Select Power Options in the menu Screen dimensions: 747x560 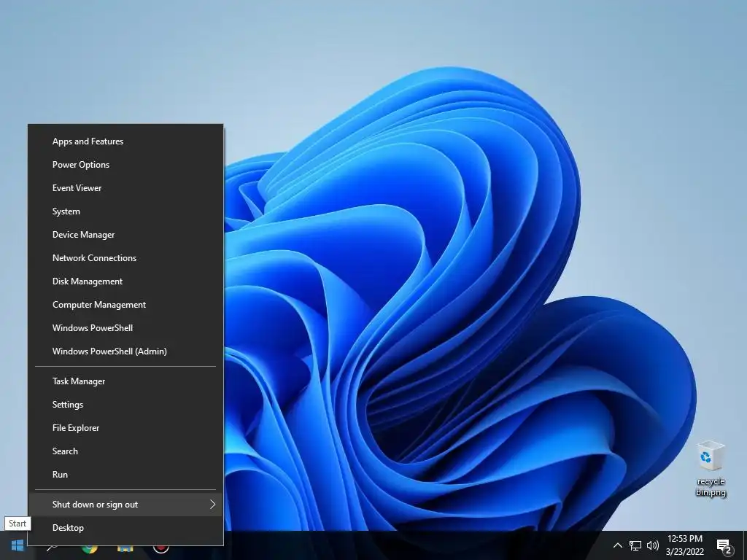[x=125, y=165]
